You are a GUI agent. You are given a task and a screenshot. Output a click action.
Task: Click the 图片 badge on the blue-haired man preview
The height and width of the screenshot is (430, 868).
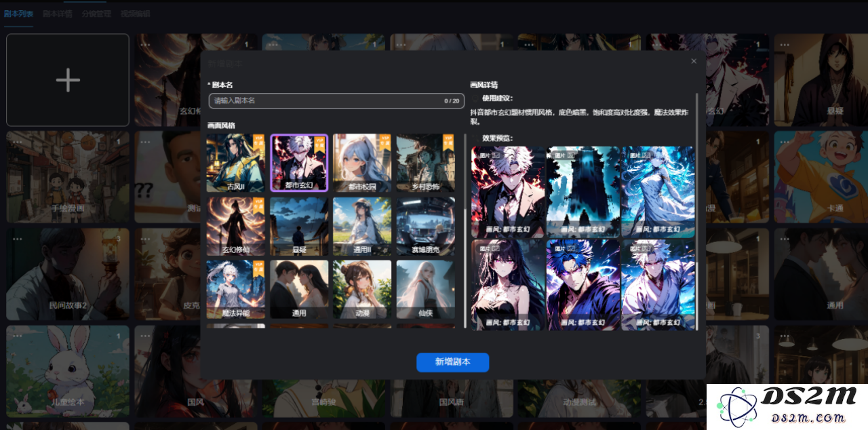tap(564, 248)
